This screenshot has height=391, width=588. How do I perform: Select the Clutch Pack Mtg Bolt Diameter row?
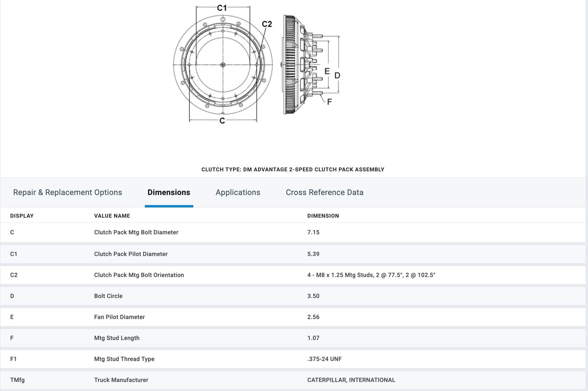(293, 232)
